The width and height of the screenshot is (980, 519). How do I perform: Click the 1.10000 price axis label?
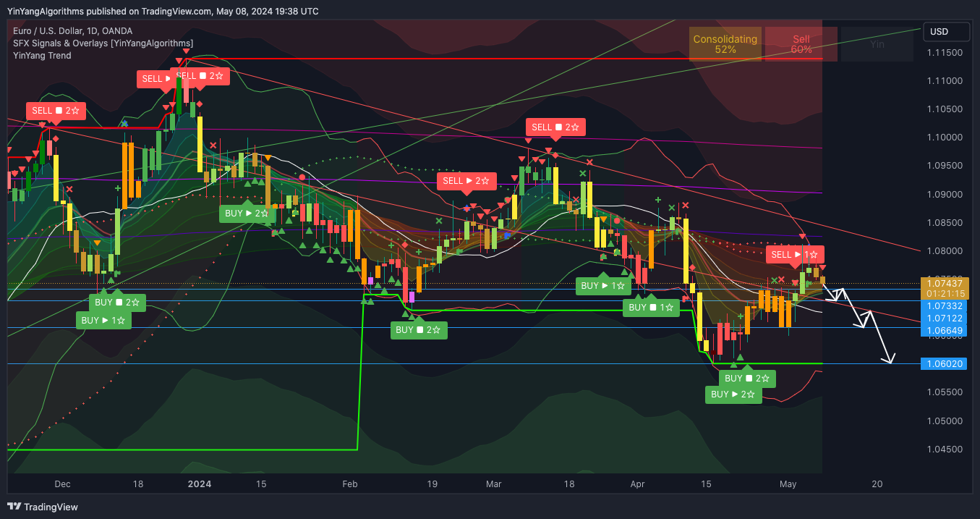pos(946,138)
